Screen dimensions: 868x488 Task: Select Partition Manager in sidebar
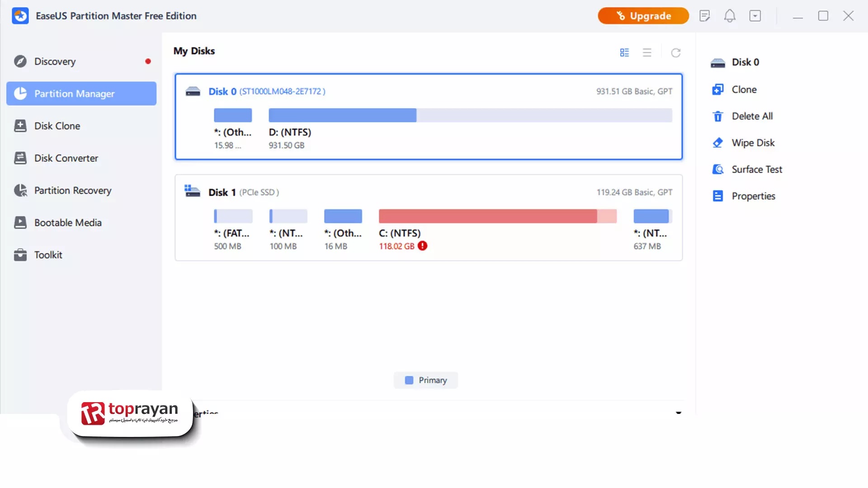click(81, 94)
